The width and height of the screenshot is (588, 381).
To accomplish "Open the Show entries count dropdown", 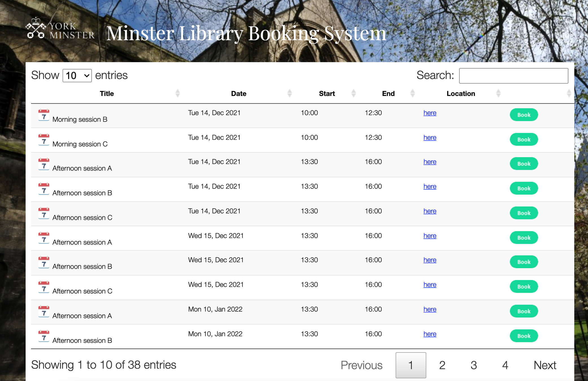I will click(x=77, y=76).
